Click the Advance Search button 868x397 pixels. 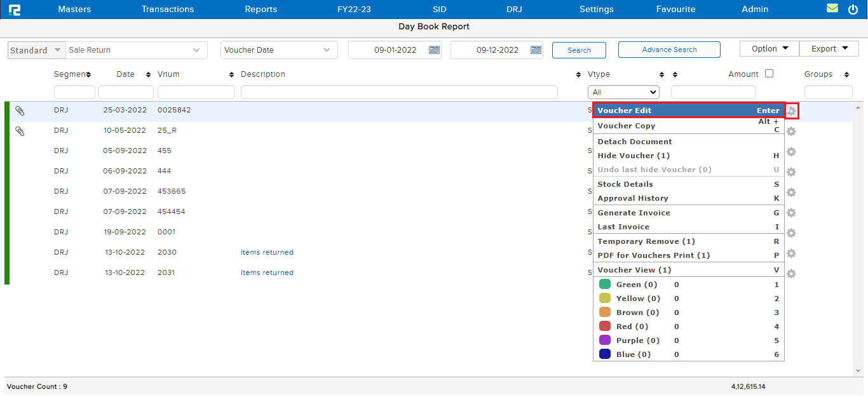668,50
